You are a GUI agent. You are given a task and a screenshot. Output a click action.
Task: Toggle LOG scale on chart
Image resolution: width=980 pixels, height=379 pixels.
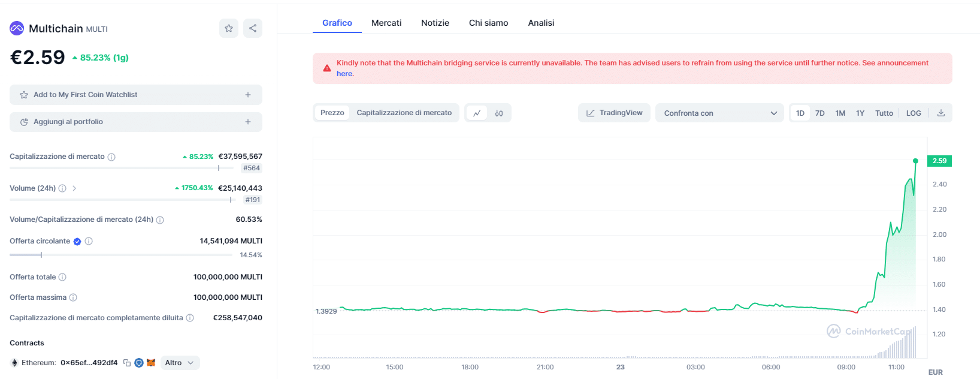914,113
